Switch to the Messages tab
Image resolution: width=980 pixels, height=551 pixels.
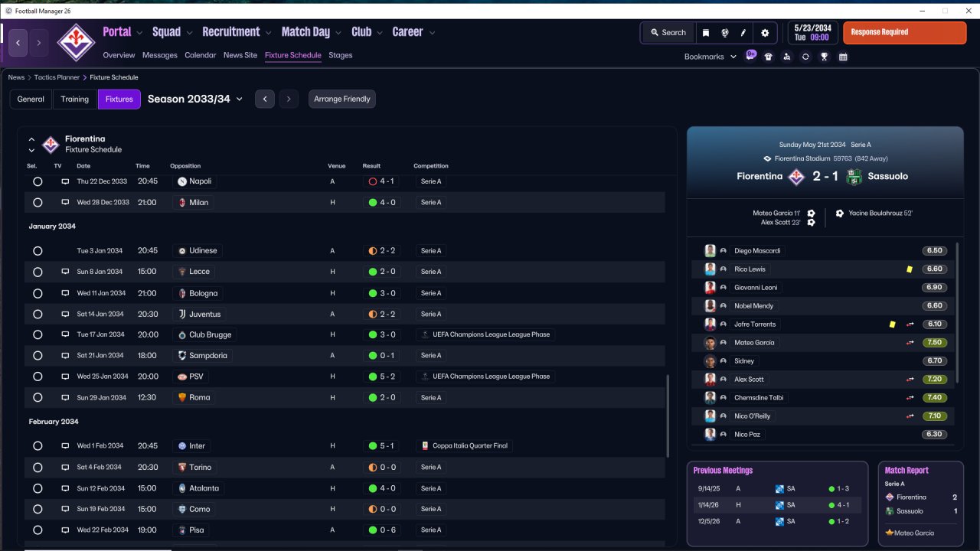pos(159,55)
